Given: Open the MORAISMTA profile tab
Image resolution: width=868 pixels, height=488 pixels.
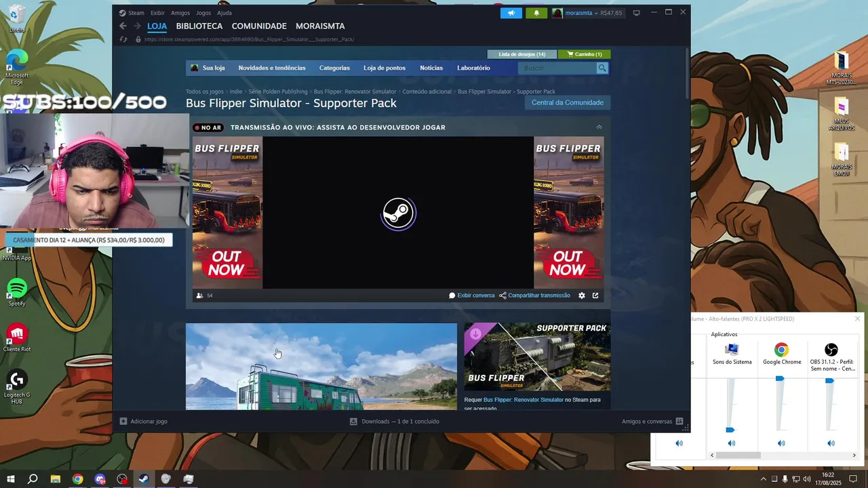Looking at the screenshot, I should [320, 26].
